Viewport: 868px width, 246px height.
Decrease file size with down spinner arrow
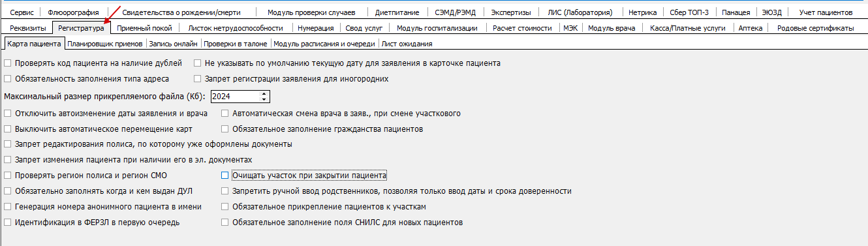point(264,100)
